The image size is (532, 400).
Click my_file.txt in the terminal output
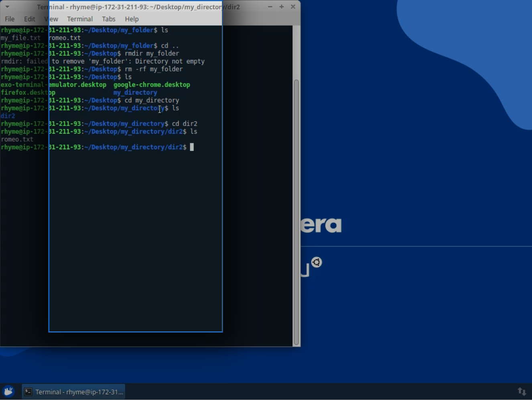(20, 38)
